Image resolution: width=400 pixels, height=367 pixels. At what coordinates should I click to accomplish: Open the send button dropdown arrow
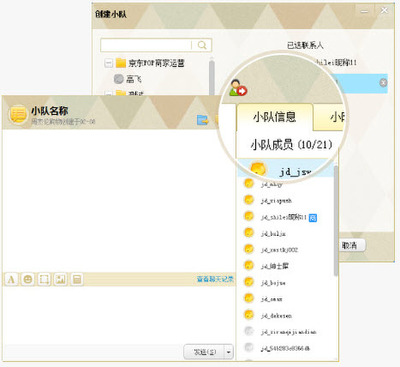(x=229, y=352)
